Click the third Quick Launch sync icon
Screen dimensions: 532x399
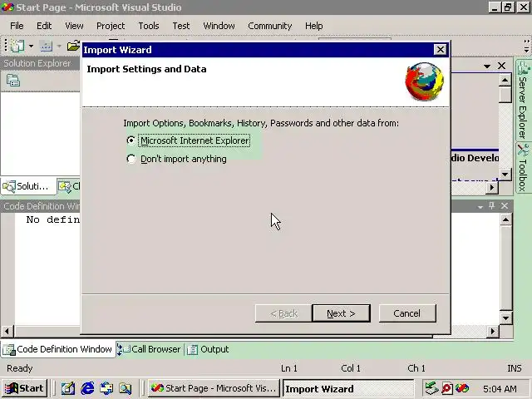[106, 388]
